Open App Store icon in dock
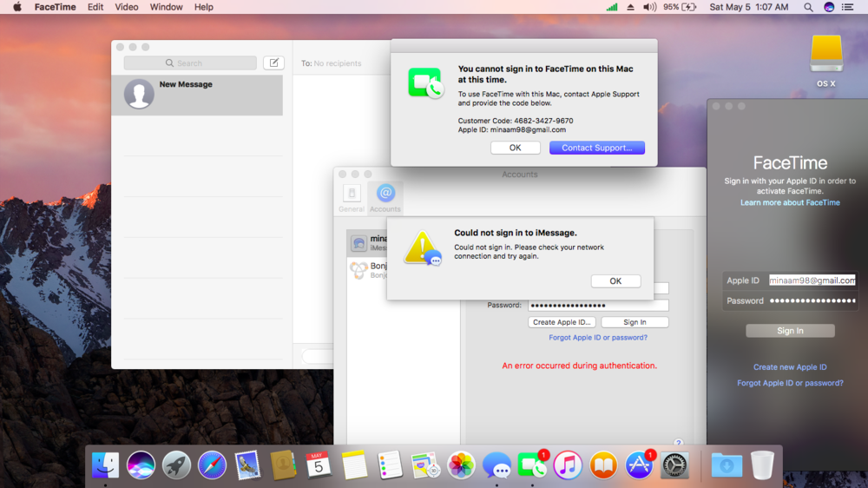Viewport: 868px width, 488px height. coord(639,465)
